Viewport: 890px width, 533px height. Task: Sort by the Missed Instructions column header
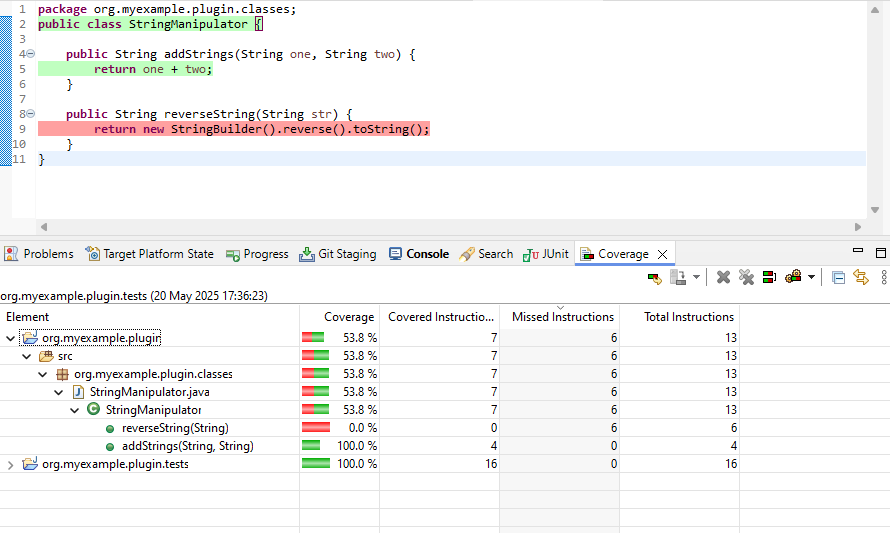point(562,317)
